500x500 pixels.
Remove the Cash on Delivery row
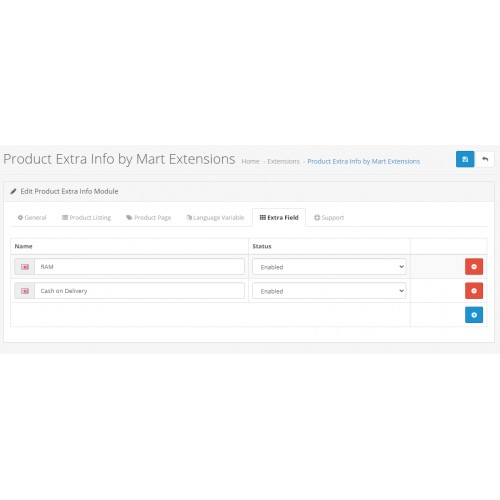coord(474,291)
